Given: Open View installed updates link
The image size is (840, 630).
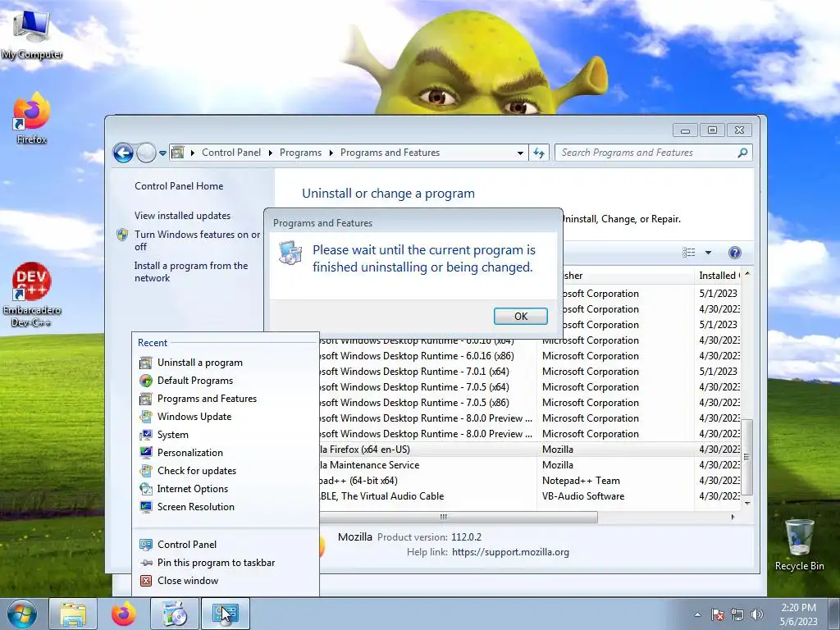Looking at the screenshot, I should click(x=182, y=216).
